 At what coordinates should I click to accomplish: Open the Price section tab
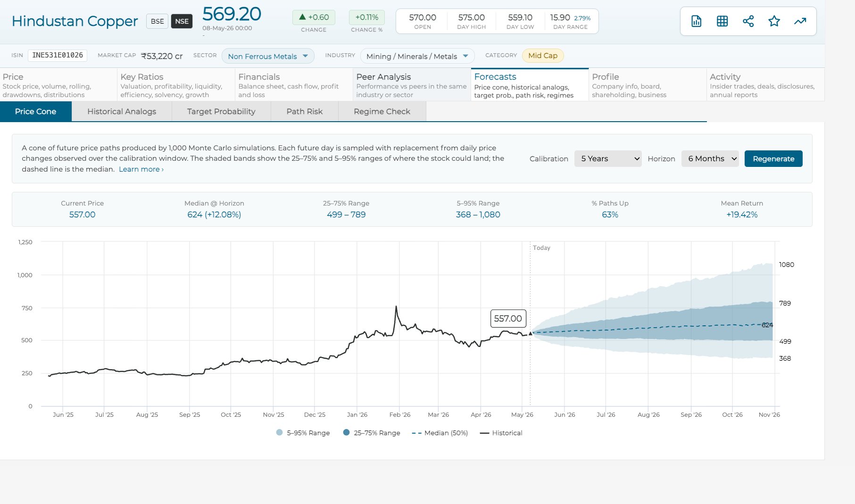58,85
